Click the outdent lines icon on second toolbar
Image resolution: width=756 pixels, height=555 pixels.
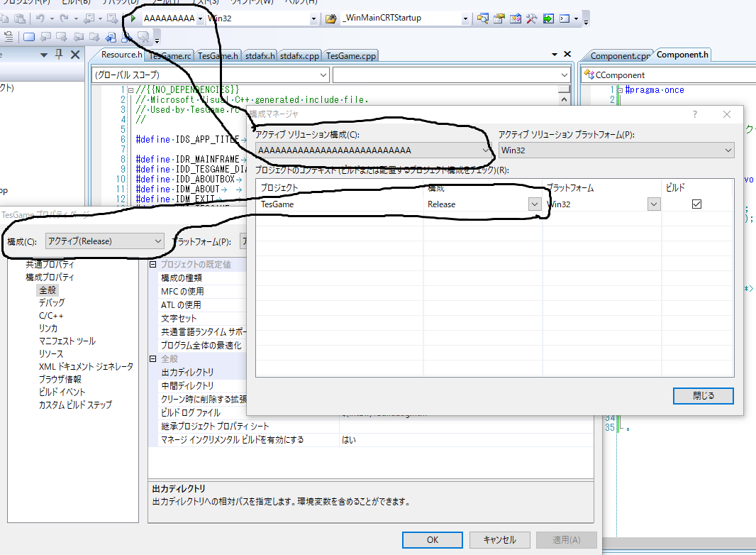[9, 37]
